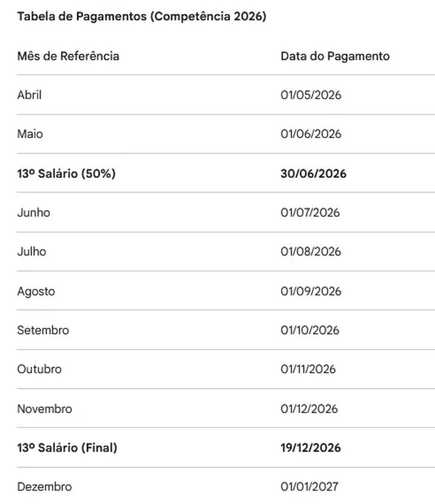Select the payment date 01/07/2026
435x504 pixels.
(310, 213)
